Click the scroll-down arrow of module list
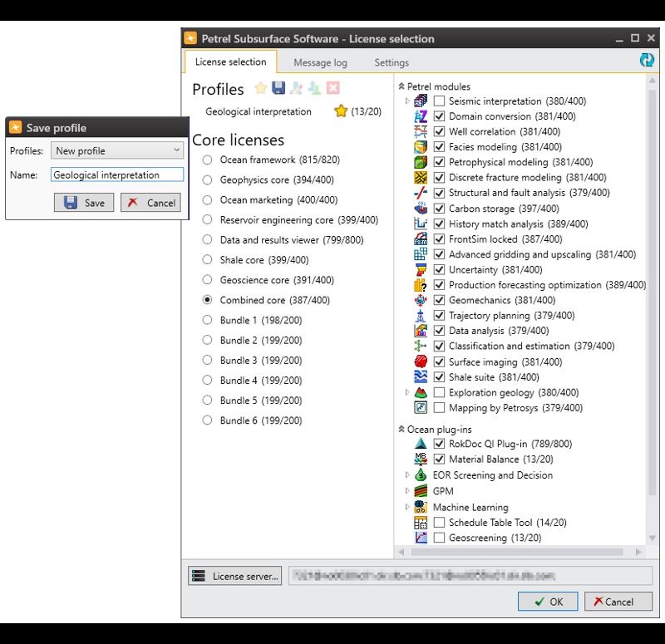This screenshot has width=665, height=644. point(653,538)
